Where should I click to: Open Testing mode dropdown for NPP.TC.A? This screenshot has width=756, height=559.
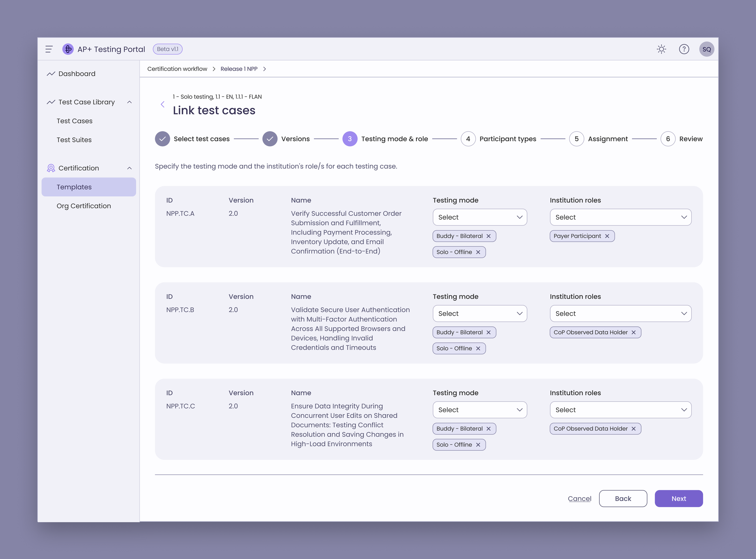click(480, 217)
